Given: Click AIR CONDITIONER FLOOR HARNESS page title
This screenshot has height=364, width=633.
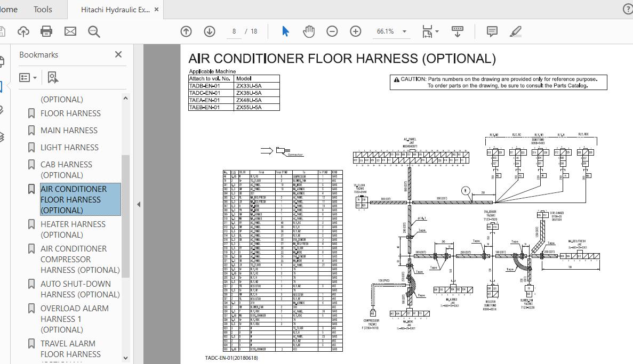Looking at the screenshot, I should click(x=342, y=59).
